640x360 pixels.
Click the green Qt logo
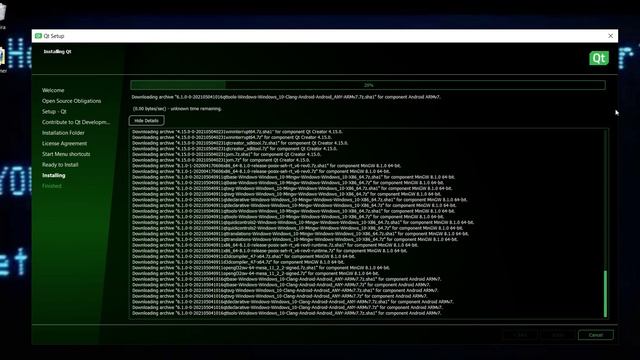tap(599, 58)
